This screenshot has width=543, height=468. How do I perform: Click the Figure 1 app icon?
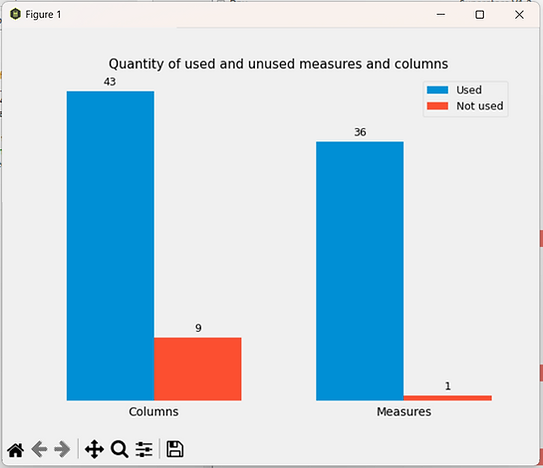pos(15,14)
